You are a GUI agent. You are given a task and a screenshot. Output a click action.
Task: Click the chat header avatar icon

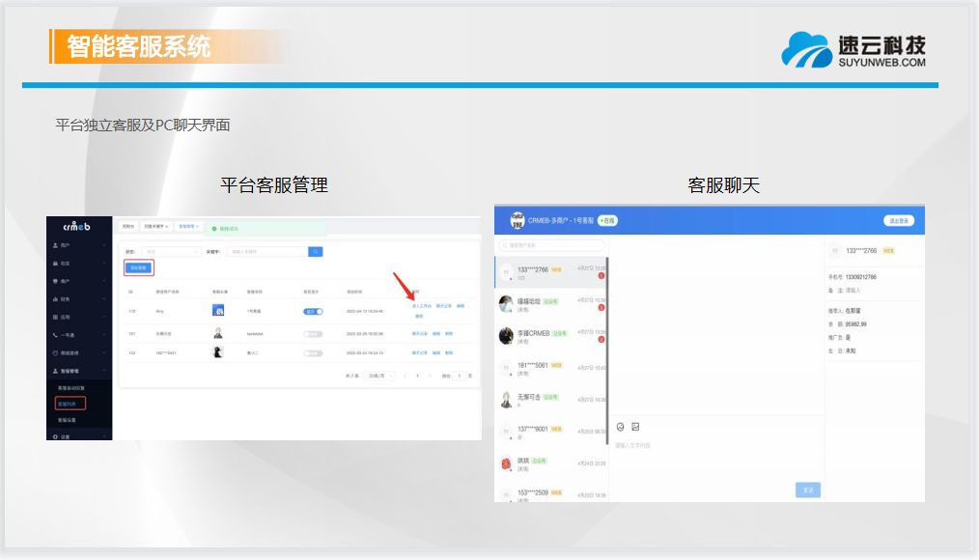(517, 220)
